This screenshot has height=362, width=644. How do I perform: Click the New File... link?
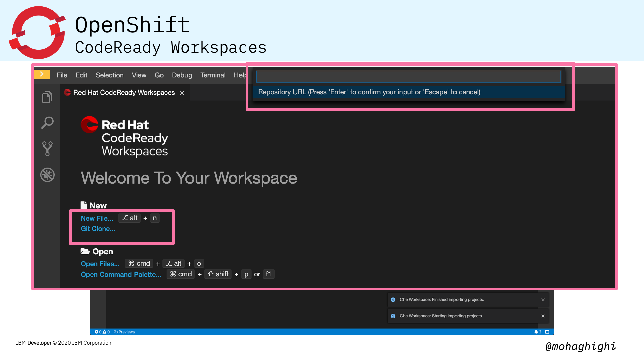click(97, 218)
